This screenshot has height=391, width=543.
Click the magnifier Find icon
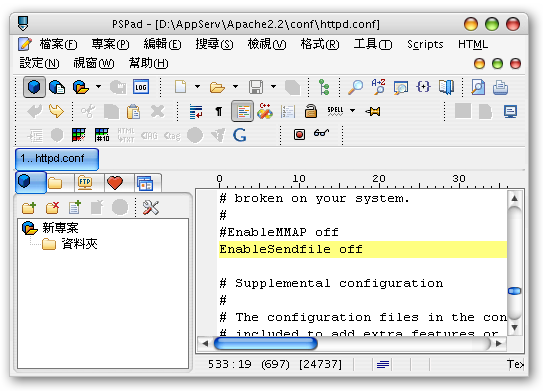pyautogui.click(x=355, y=87)
